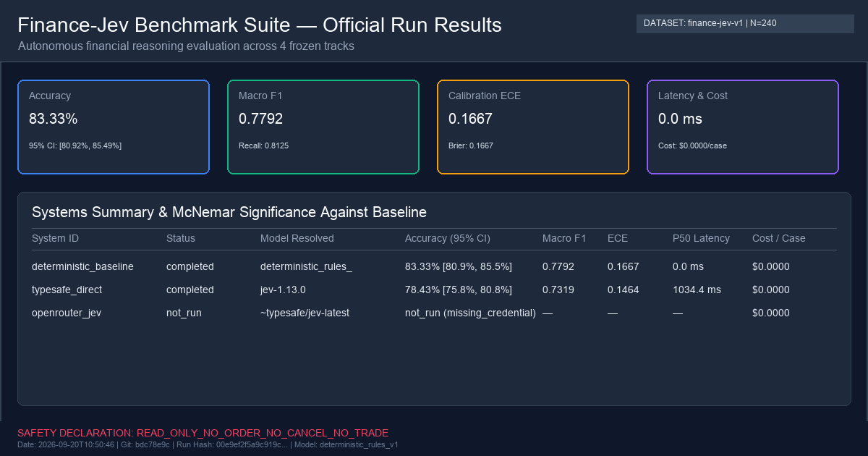
Task: Open the Latency & Cost card
Action: (743, 127)
